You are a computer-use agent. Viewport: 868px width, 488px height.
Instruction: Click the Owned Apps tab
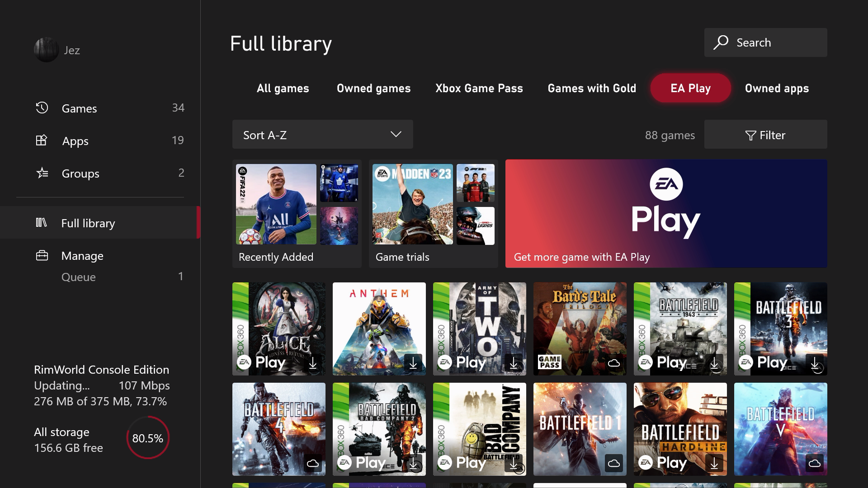click(x=777, y=88)
